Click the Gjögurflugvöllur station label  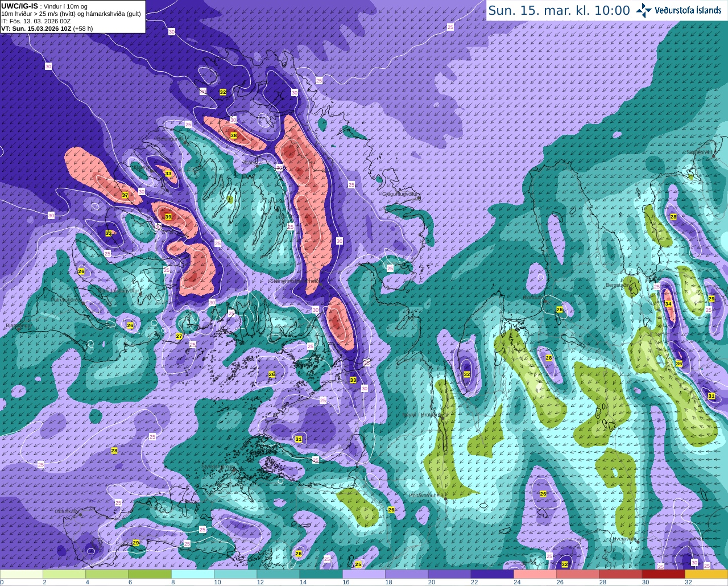pyautogui.click(x=400, y=194)
